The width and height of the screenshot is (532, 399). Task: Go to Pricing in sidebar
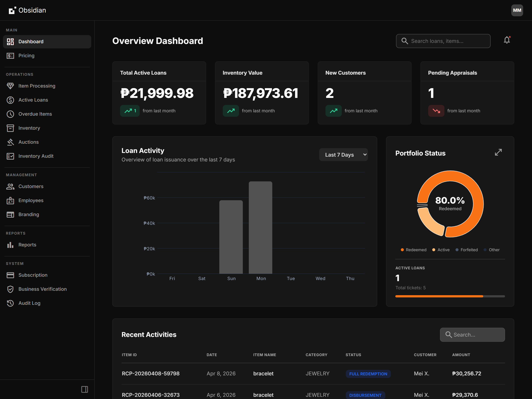pos(26,56)
